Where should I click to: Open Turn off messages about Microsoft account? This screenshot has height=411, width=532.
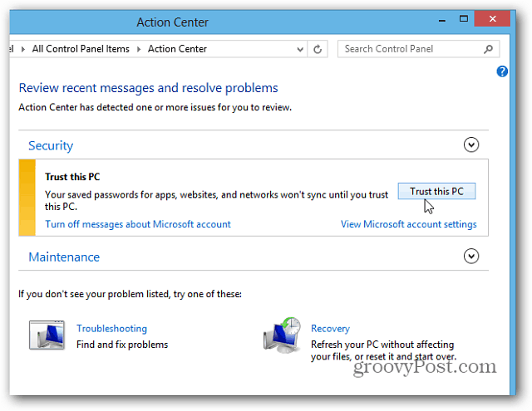(x=138, y=224)
